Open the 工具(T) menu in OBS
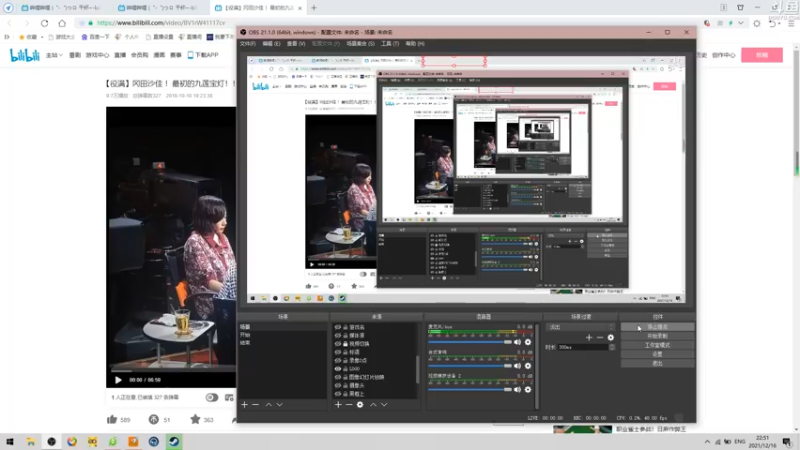 point(390,44)
